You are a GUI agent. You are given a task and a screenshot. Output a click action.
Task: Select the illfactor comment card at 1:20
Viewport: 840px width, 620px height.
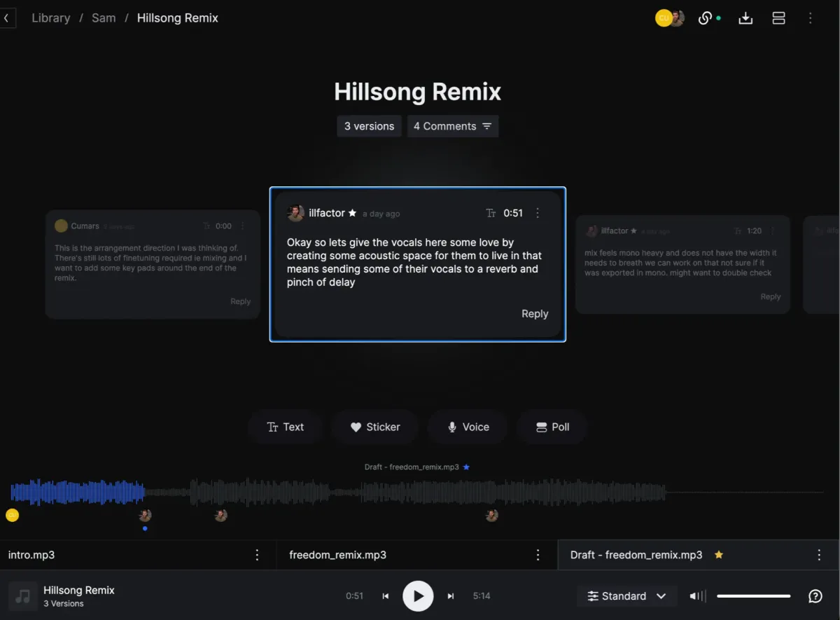coord(682,264)
